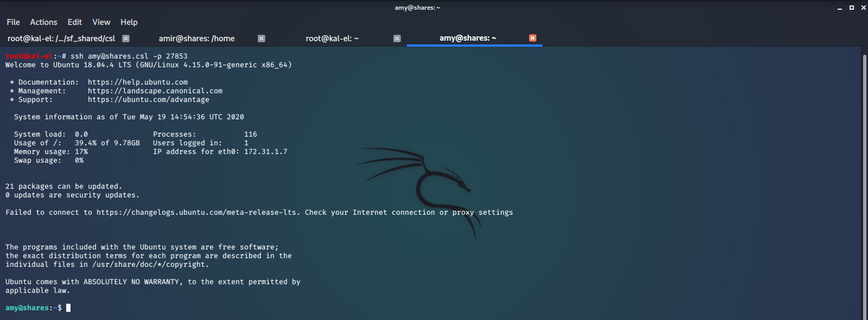Close the terminal window

point(864,8)
